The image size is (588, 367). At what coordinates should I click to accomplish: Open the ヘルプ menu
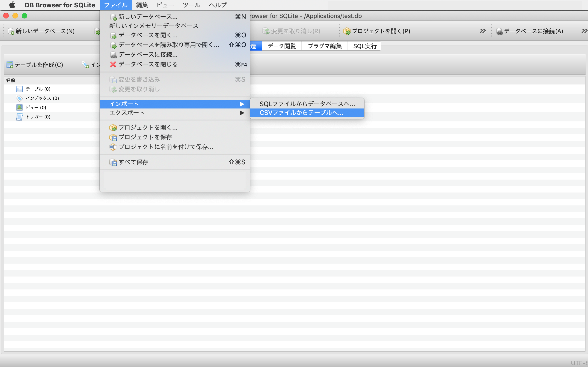pyautogui.click(x=218, y=5)
